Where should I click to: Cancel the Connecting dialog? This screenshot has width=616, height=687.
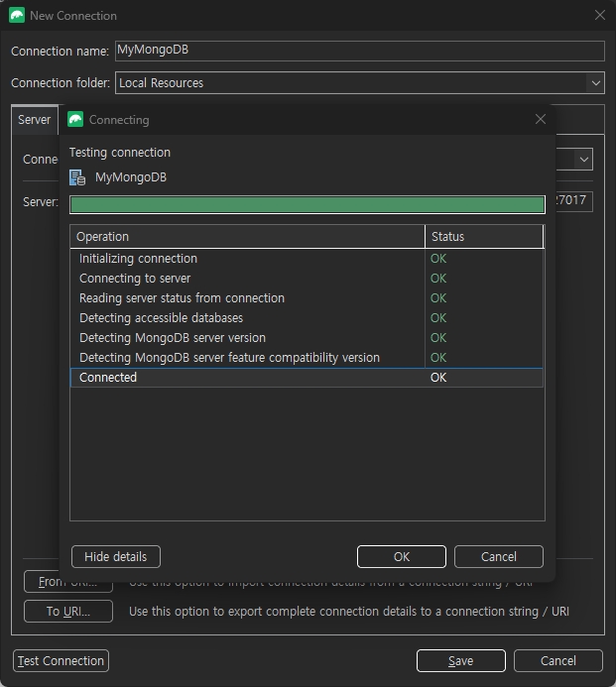coord(499,556)
